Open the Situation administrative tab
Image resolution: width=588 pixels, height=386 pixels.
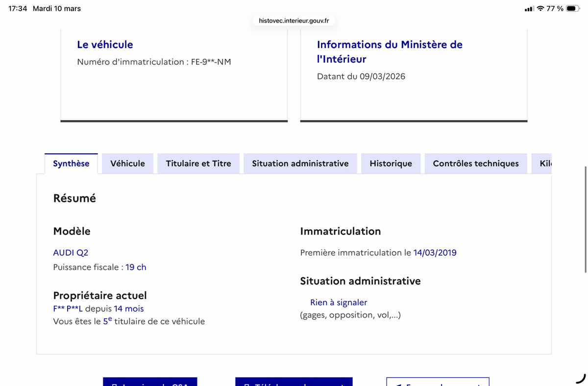click(300, 164)
